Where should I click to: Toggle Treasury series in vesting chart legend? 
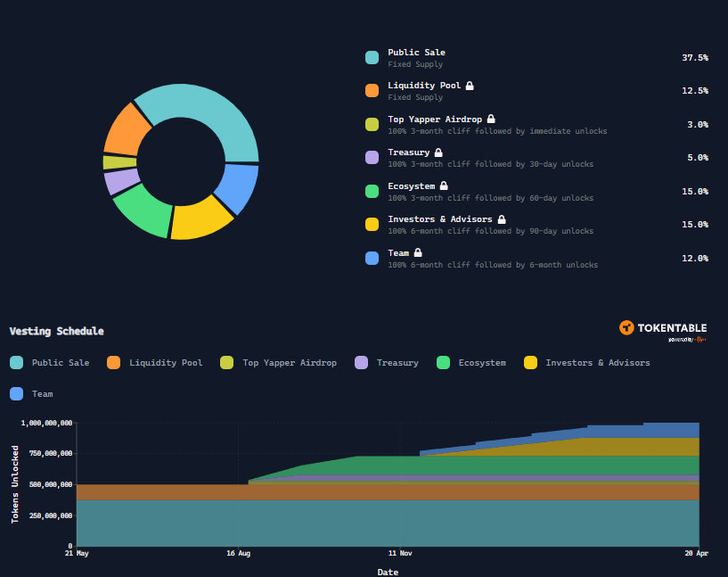387,363
